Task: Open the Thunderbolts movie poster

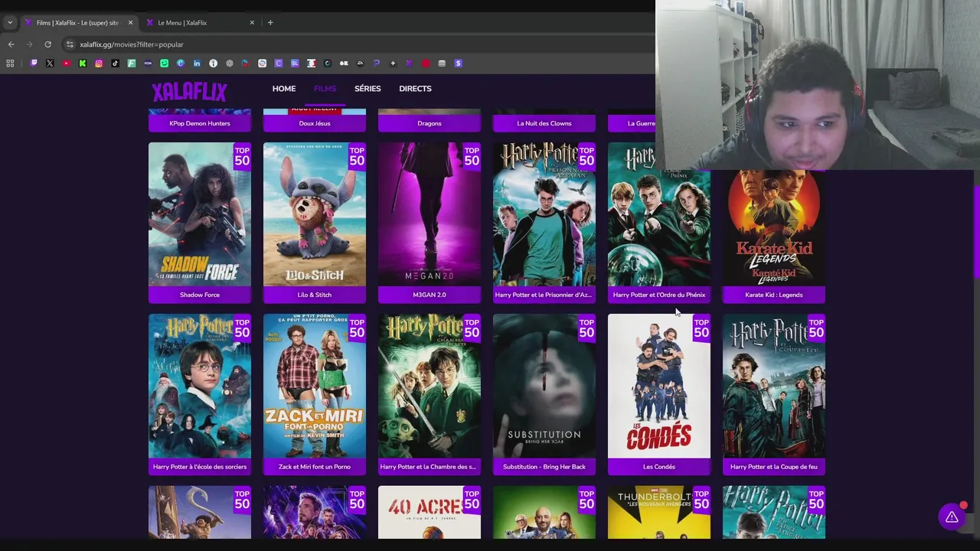Action: [659, 512]
